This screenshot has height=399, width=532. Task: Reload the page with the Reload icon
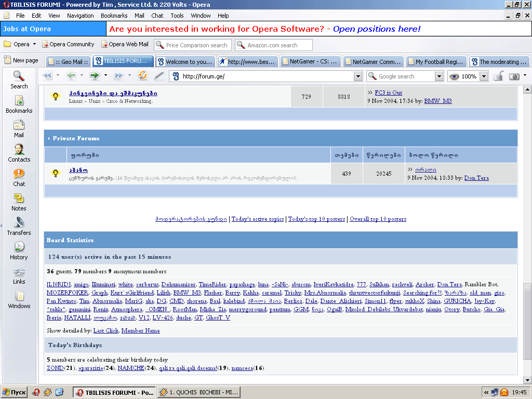click(x=143, y=75)
